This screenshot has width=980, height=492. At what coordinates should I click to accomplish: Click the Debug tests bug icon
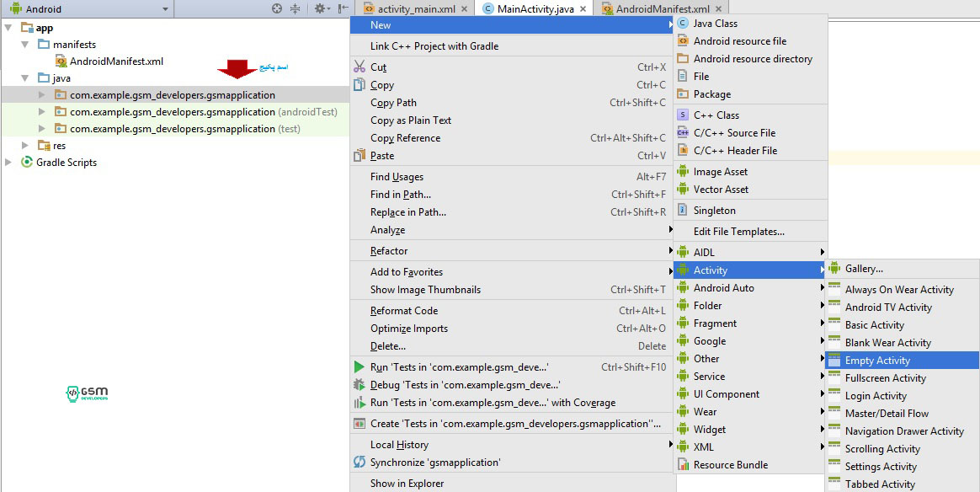360,384
